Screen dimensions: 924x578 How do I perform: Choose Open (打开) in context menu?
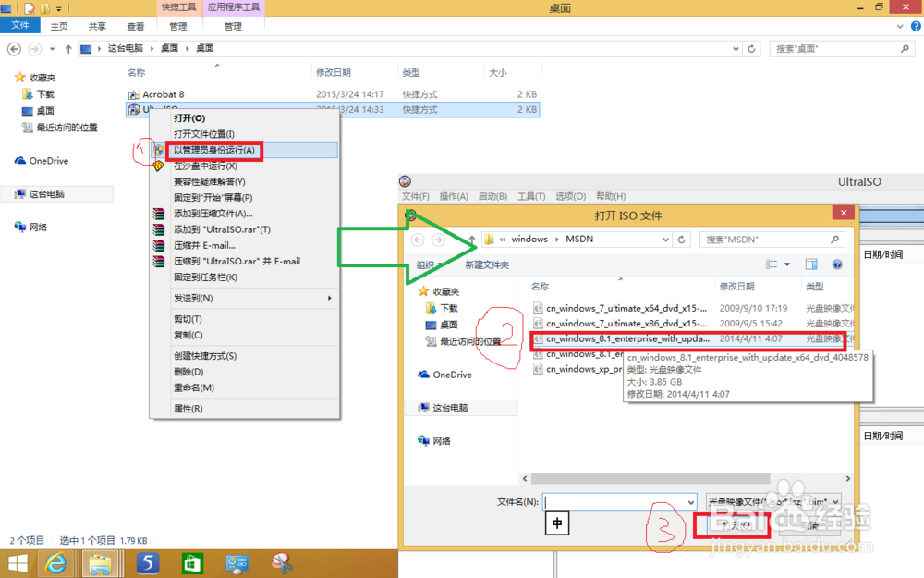tap(189, 118)
